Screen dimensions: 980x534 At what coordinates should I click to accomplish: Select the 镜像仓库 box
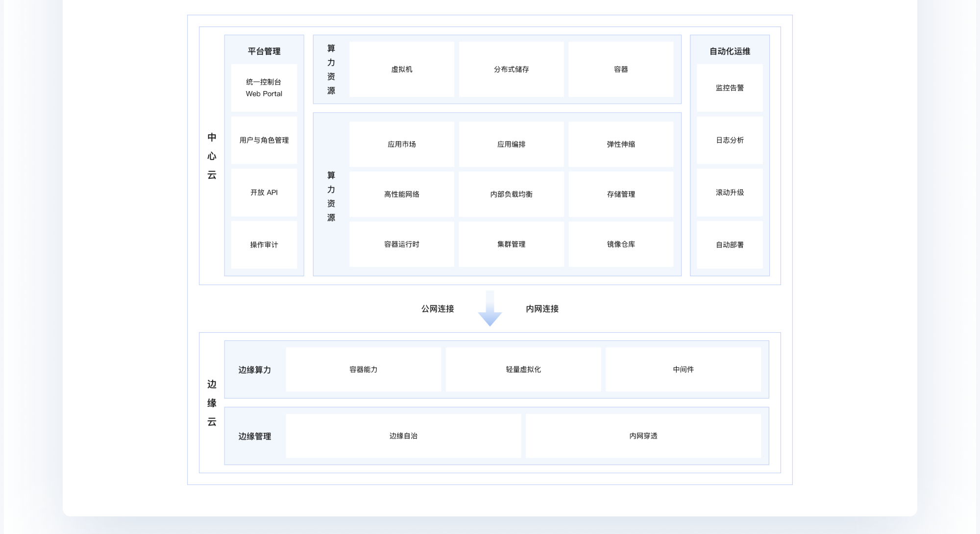[620, 244]
